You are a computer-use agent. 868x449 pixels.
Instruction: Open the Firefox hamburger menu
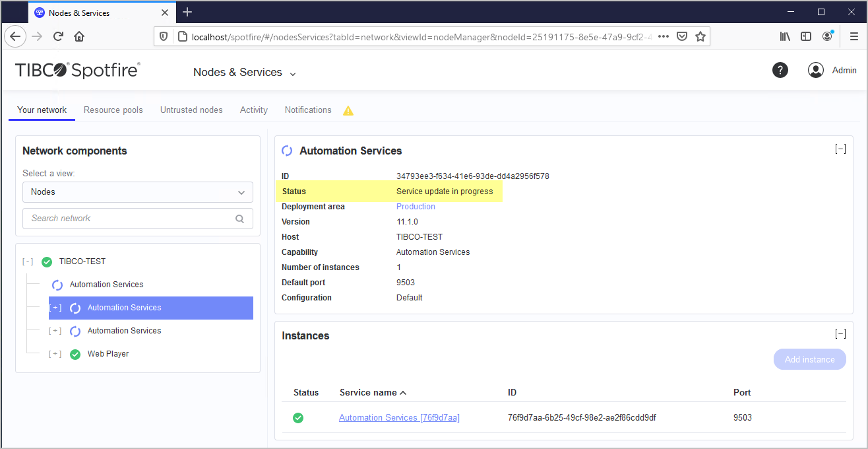(853, 36)
